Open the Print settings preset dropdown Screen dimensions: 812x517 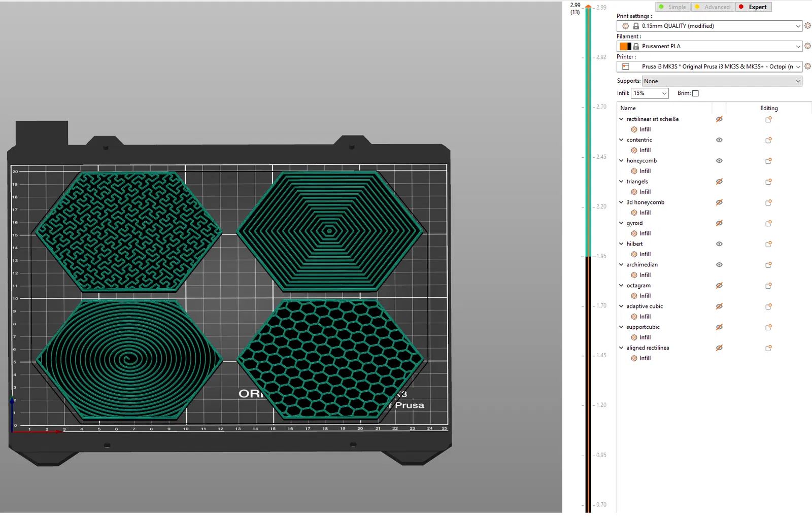pos(709,26)
